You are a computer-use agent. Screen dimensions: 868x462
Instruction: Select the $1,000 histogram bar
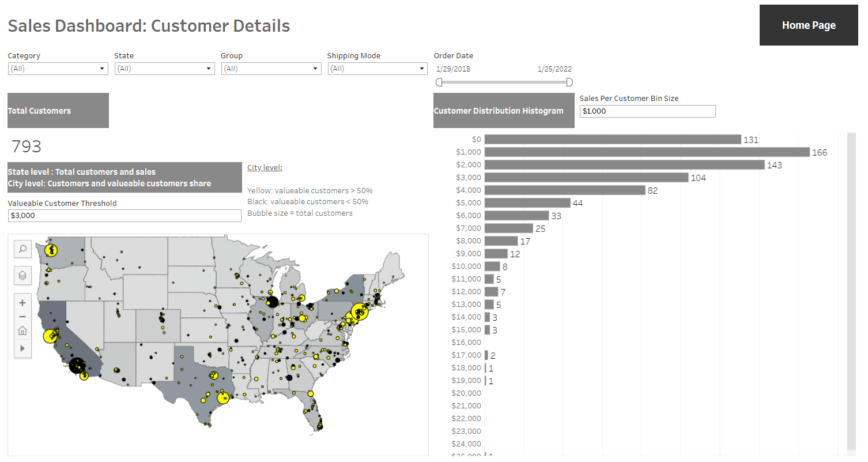click(647, 152)
